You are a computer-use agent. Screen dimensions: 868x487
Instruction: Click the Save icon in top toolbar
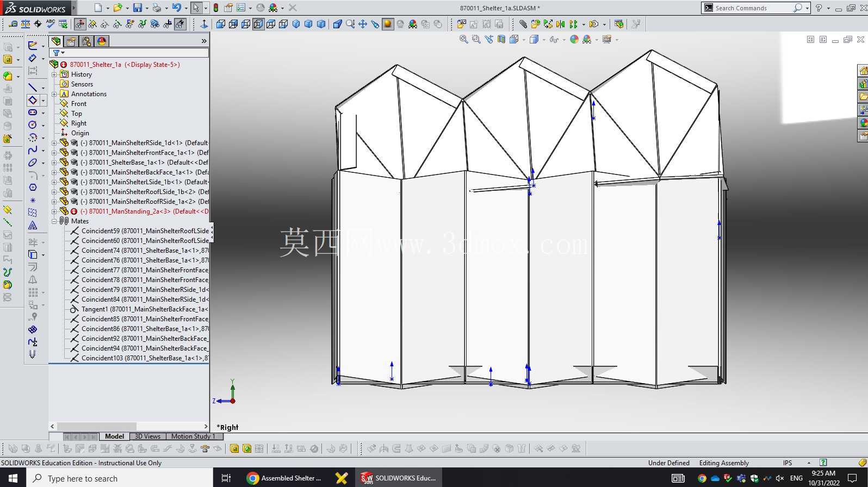137,8
